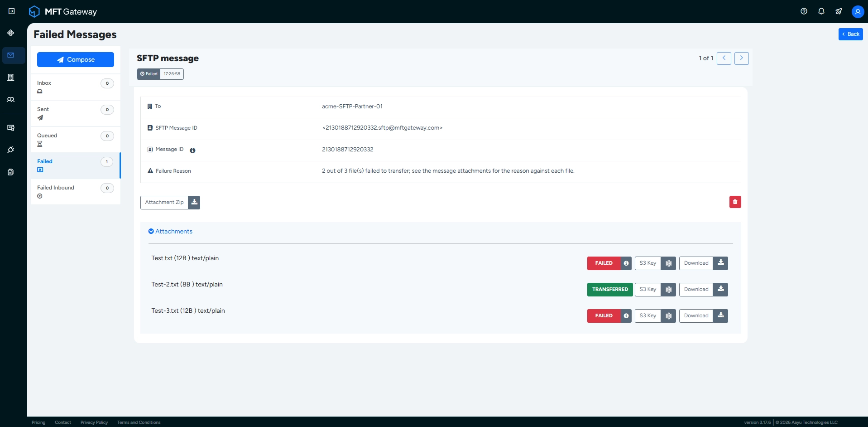Show info next to Message ID label
Image resolution: width=868 pixels, height=427 pixels.
tap(192, 150)
